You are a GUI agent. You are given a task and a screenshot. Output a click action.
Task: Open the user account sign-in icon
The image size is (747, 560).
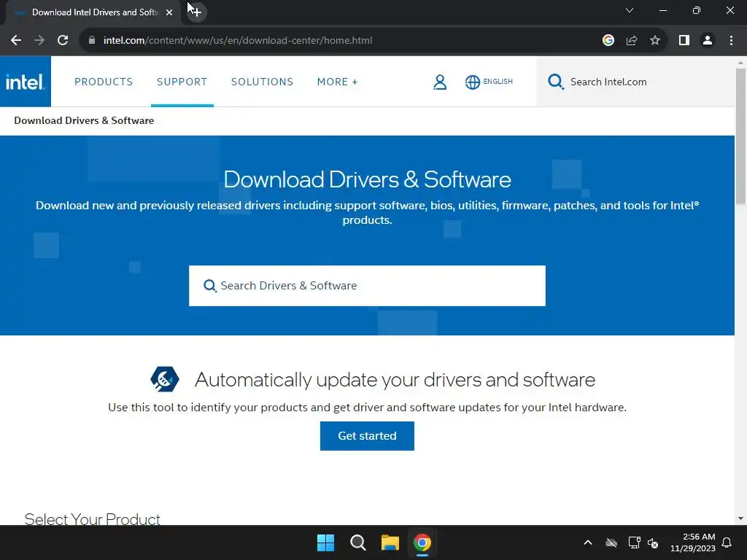tap(440, 82)
